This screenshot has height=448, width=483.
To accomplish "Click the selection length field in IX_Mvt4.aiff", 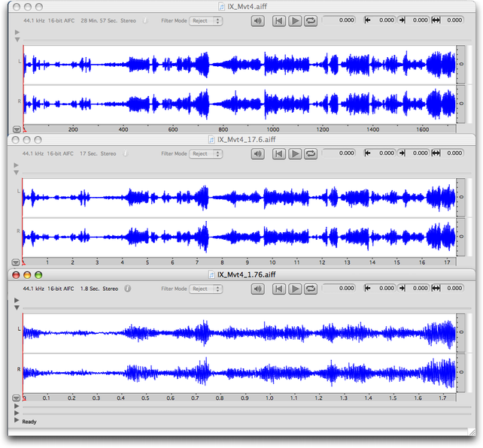I will pyautogui.click(x=450, y=20).
